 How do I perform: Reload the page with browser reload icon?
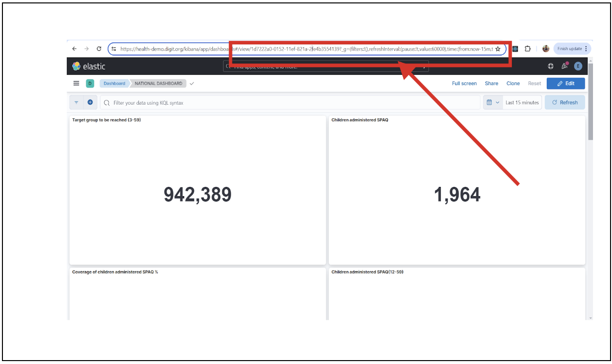99,49
